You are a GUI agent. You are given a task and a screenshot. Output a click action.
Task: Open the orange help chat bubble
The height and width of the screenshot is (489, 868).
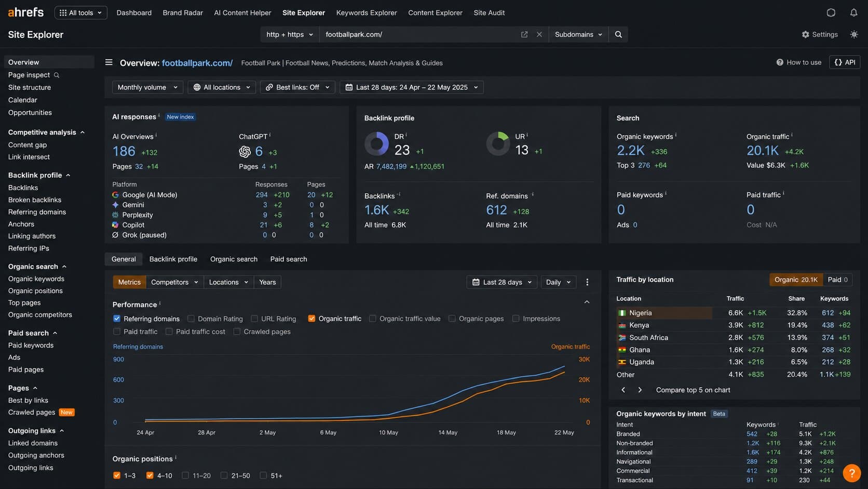tap(851, 473)
